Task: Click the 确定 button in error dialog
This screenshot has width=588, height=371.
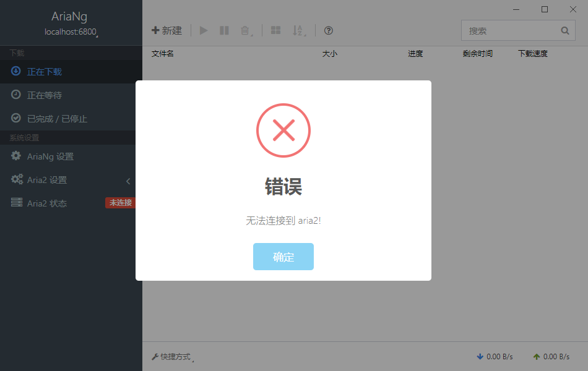Action: coord(283,257)
